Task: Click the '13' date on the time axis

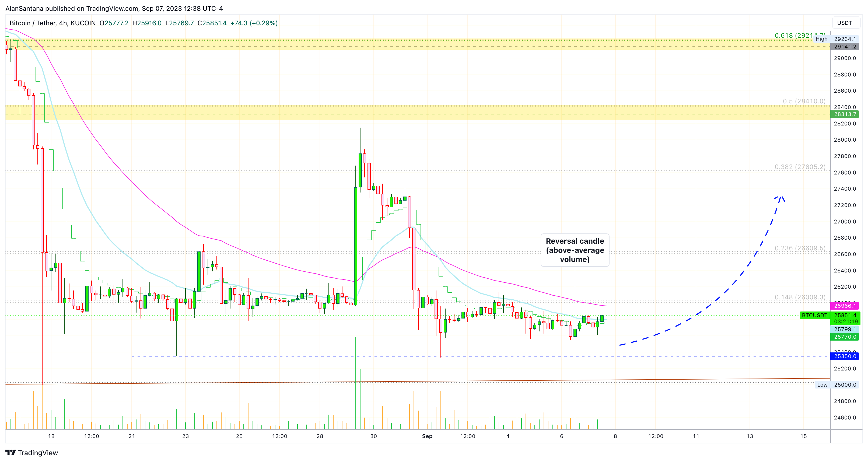Action: coord(750,436)
